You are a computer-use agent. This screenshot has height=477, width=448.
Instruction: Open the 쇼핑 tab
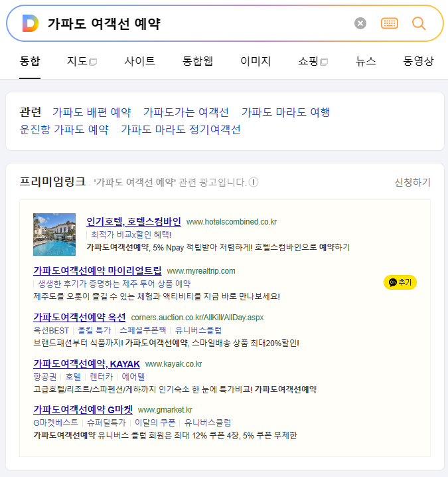pyautogui.click(x=308, y=61)
